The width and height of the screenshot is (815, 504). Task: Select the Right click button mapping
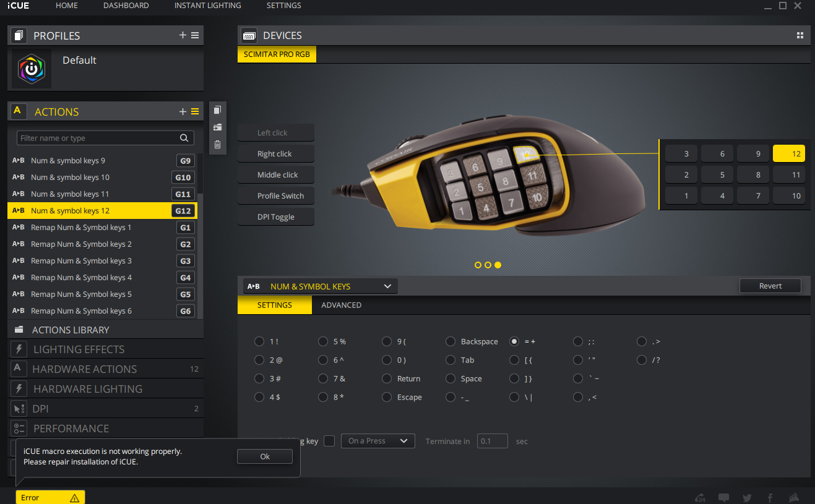(x=275, y=153)
